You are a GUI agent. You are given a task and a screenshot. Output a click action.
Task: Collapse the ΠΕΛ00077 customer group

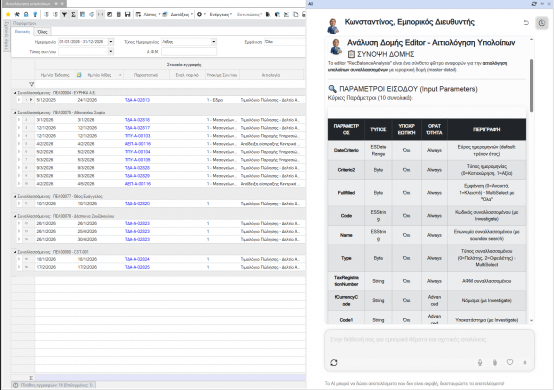(x=15, y=196)
